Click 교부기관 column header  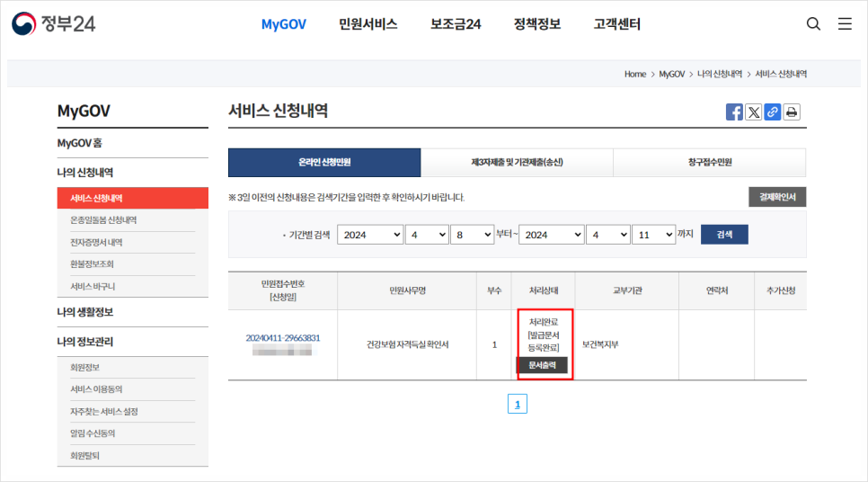(627, 290)
